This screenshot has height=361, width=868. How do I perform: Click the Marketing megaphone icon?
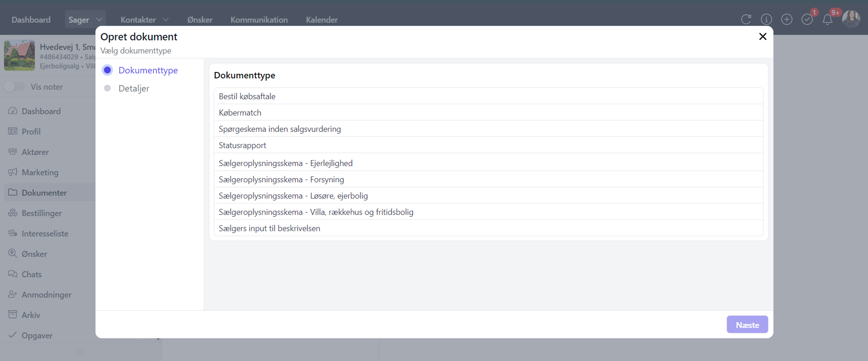[12, 172]
